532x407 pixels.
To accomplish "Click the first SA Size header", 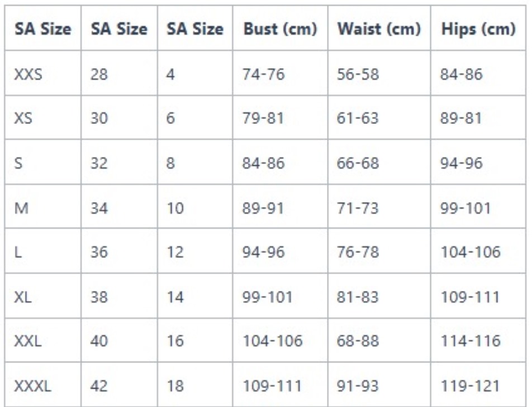I will click(x=42, y=29).
